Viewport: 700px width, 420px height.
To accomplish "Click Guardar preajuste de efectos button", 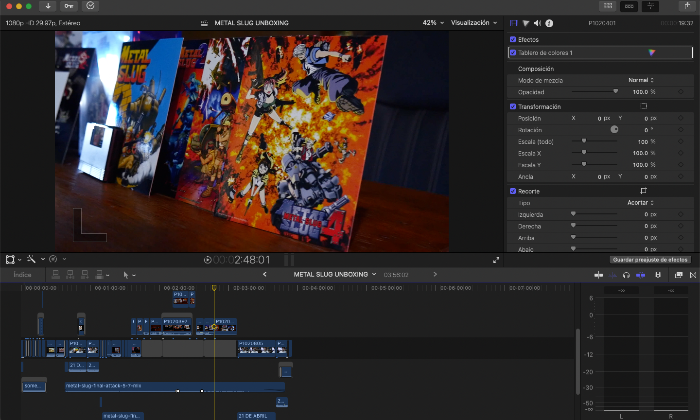I will coord(650,260).
